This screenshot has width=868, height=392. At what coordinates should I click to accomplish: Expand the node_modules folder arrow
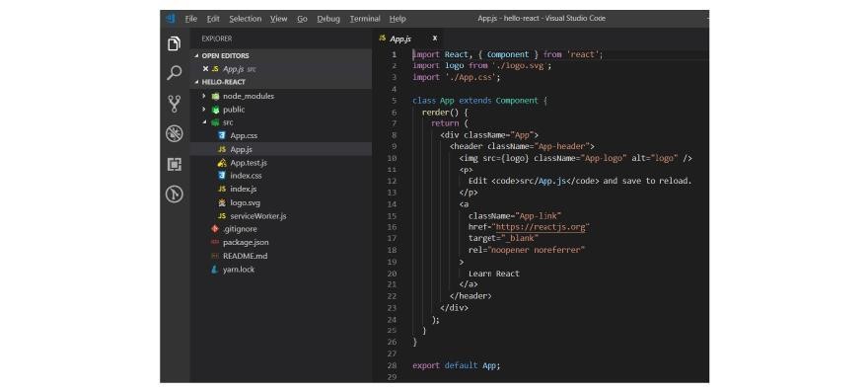point(204,96)
